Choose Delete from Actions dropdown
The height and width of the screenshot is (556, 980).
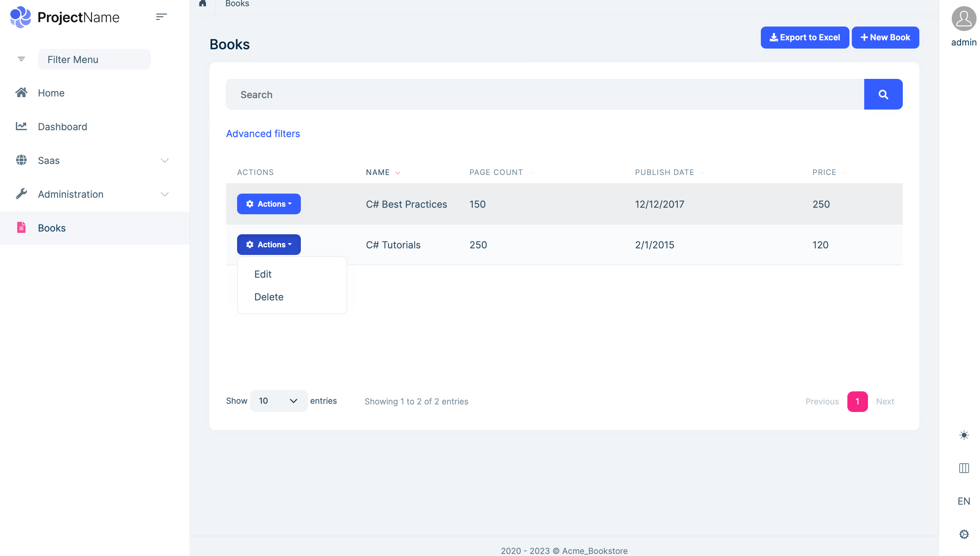tap(268, 297)
